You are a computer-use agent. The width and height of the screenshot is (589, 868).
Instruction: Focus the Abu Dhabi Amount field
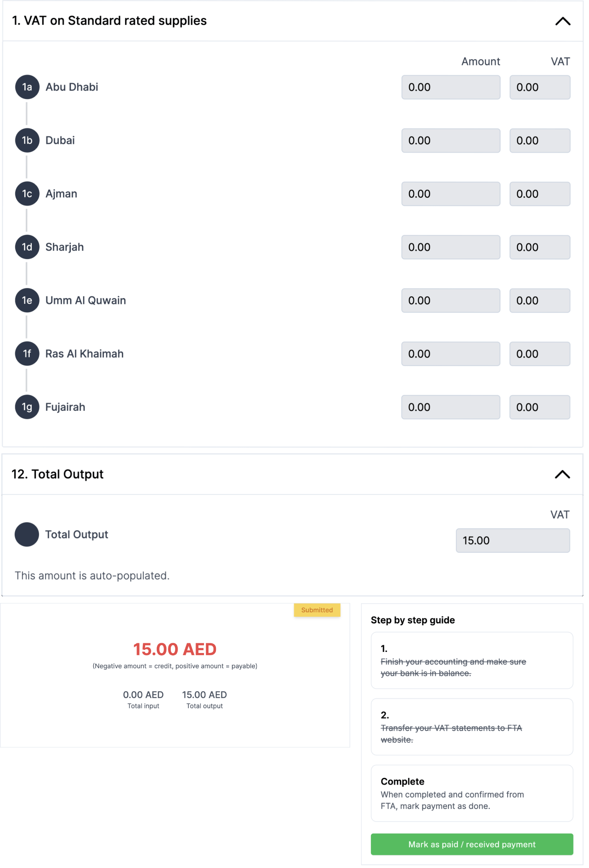(x=450, y=87)
